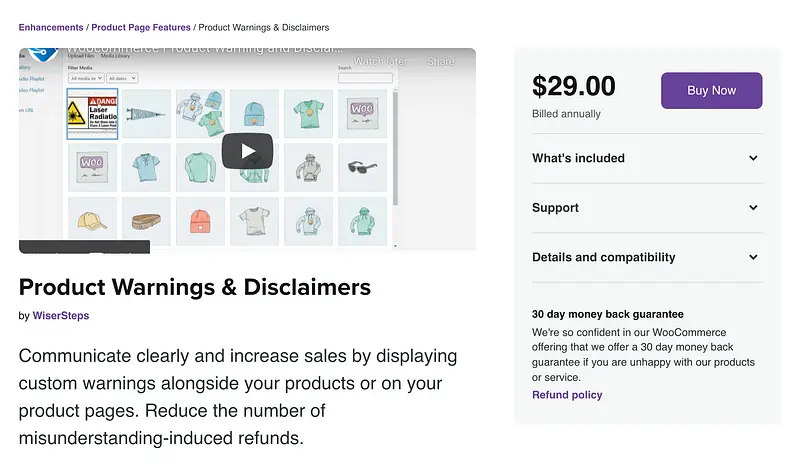
Task: Click the laser radiation danger thumbnail
Action: point(92,114)
